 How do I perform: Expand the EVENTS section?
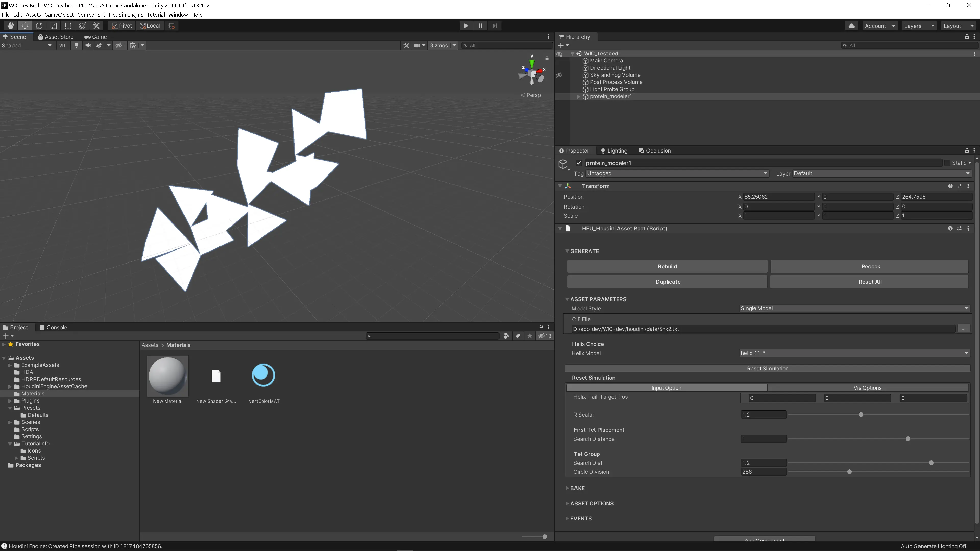click(x=567, y=518)
